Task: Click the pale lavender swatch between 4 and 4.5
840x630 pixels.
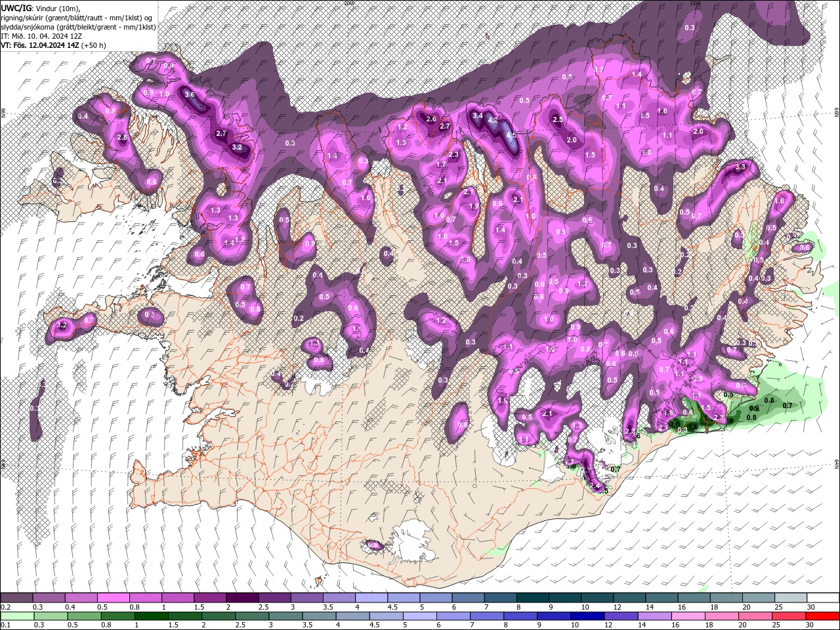Action: pos(371,598)
